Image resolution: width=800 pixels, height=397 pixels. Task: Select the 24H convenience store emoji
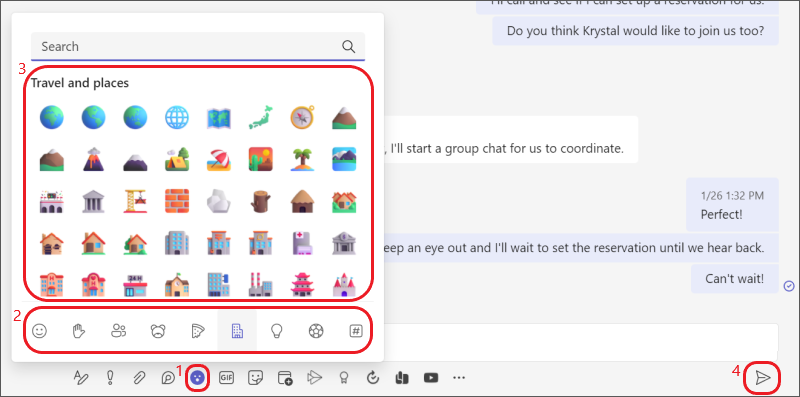pos(135,285)
